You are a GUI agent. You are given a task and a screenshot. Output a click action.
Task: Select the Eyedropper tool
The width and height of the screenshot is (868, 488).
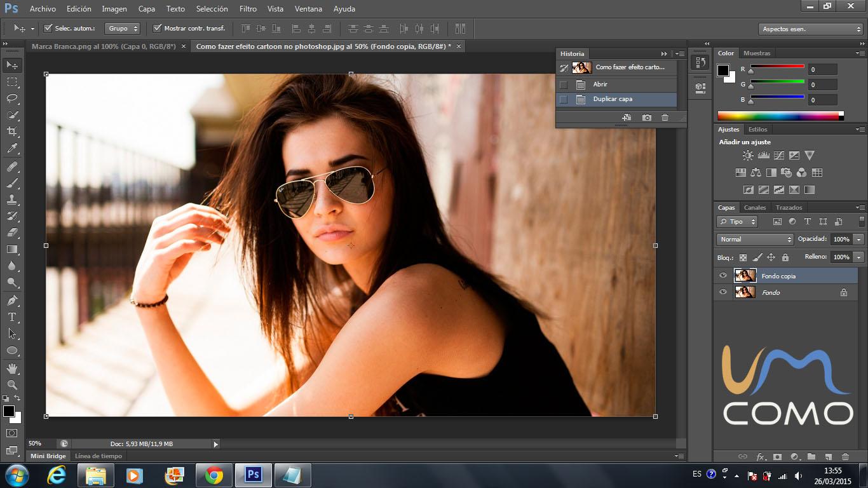point(11,149)
